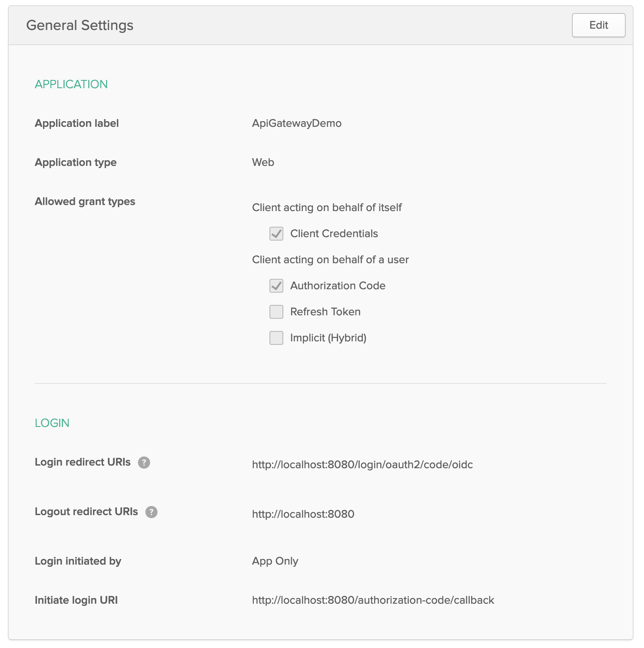Click the Refresh Token label text

325,312
